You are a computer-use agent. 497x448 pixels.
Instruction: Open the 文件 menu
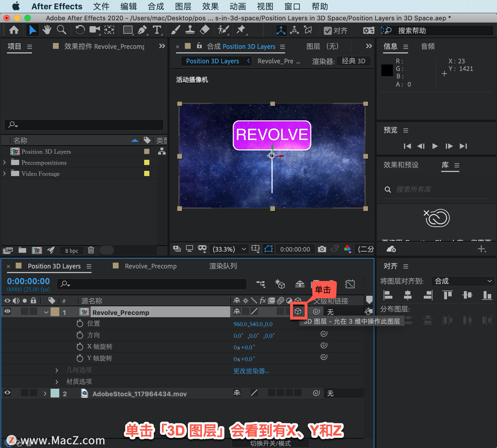click(101, 6)
